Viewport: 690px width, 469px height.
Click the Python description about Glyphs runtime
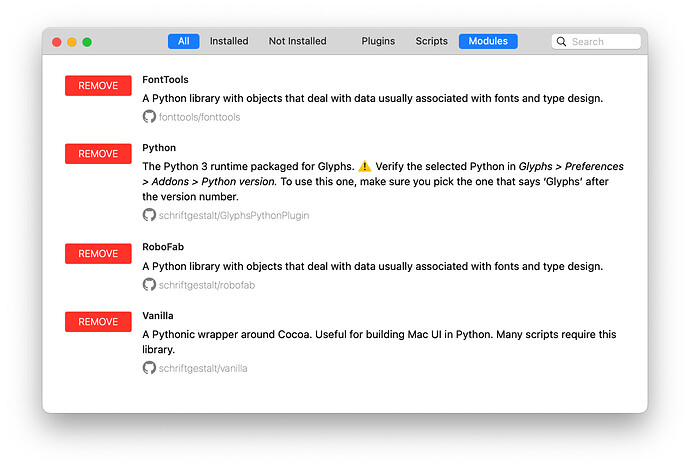click(x=383, y=181)
